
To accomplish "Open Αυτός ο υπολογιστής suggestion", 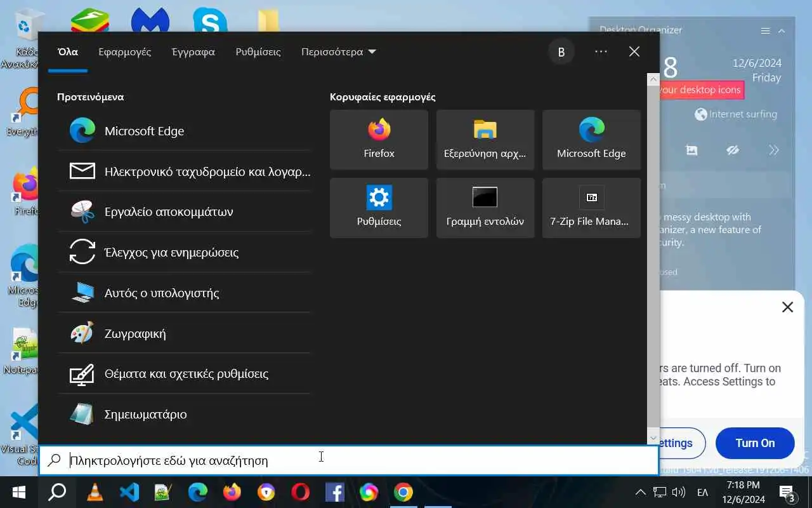I will click(x=184, y=293).
